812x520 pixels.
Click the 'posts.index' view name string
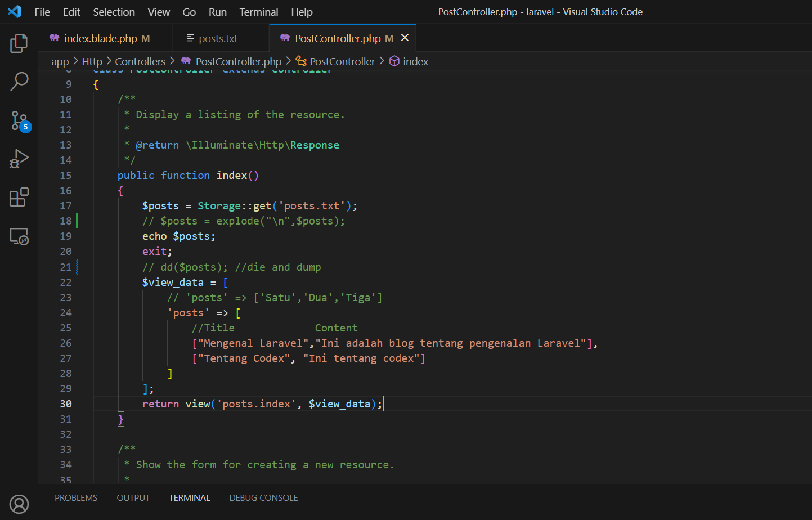pyautogui.click(x=256, y=404)
